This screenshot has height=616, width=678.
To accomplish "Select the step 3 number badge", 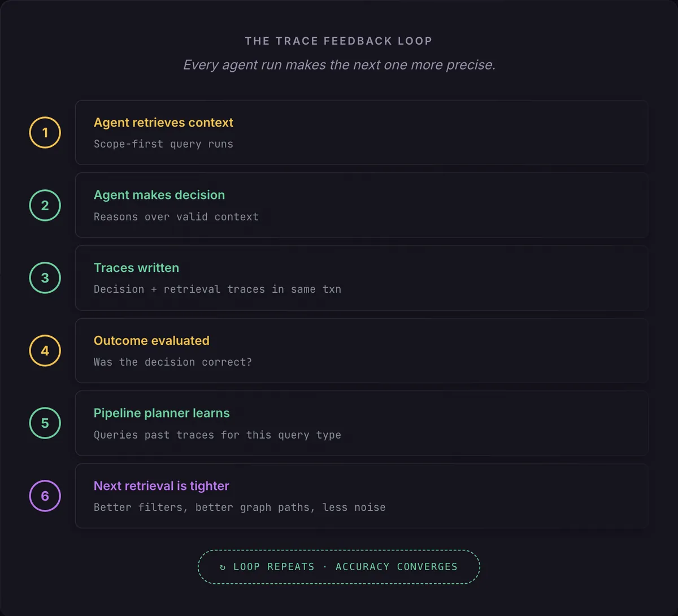I will [x=45, y=278].
